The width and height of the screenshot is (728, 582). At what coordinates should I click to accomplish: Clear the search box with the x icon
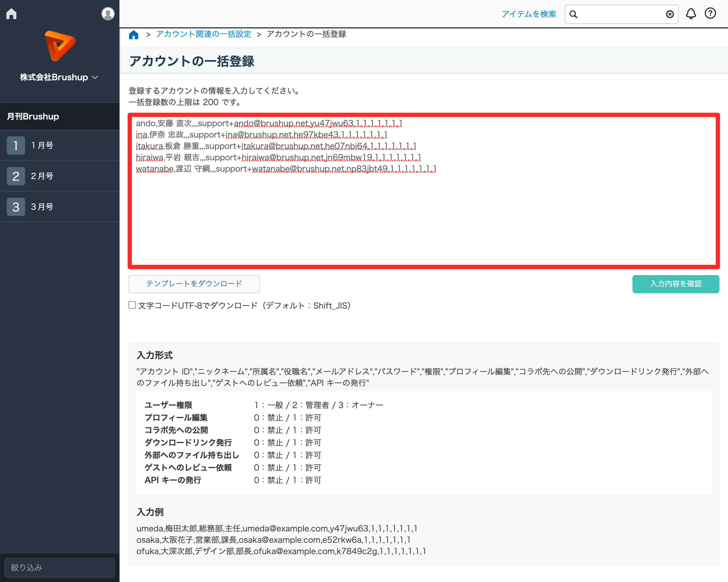point(670,14)
